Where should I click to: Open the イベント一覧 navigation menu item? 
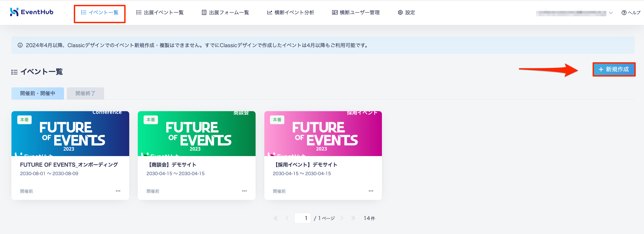[x=100, y=13]
